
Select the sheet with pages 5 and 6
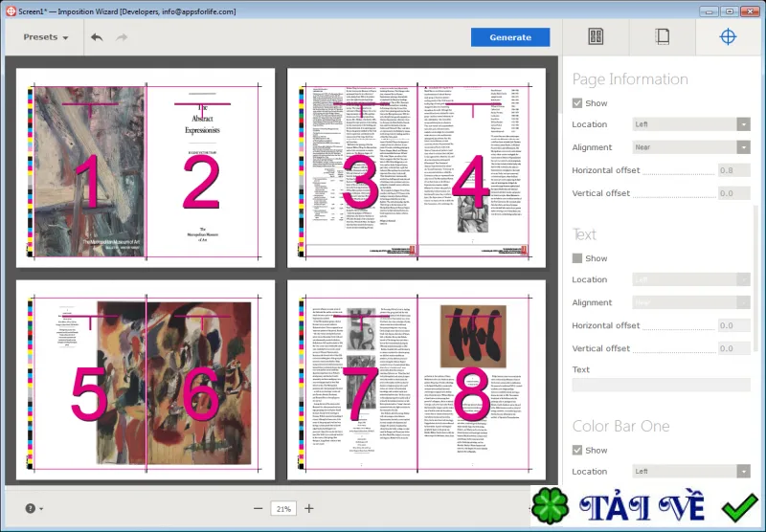click(x=146, y=380)
